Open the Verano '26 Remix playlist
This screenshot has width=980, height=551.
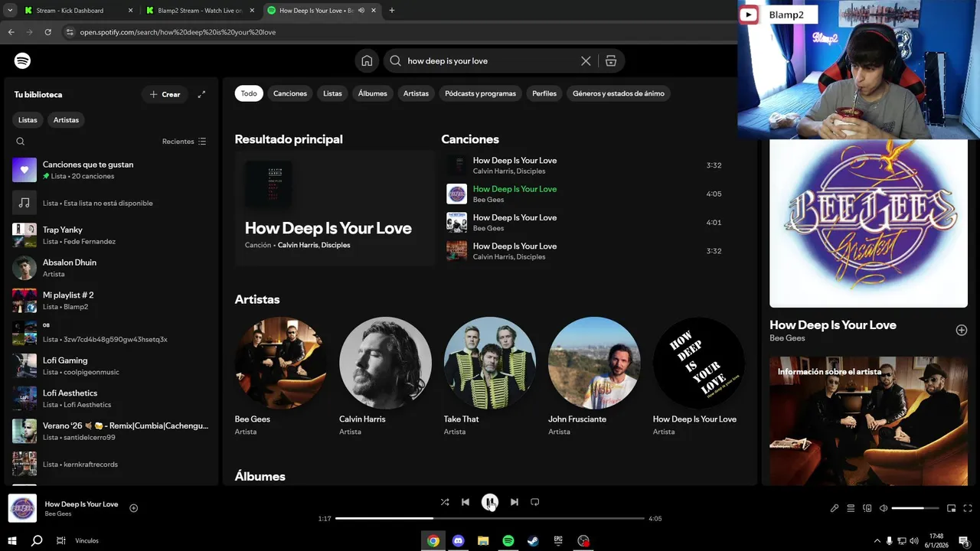point(112,431)
